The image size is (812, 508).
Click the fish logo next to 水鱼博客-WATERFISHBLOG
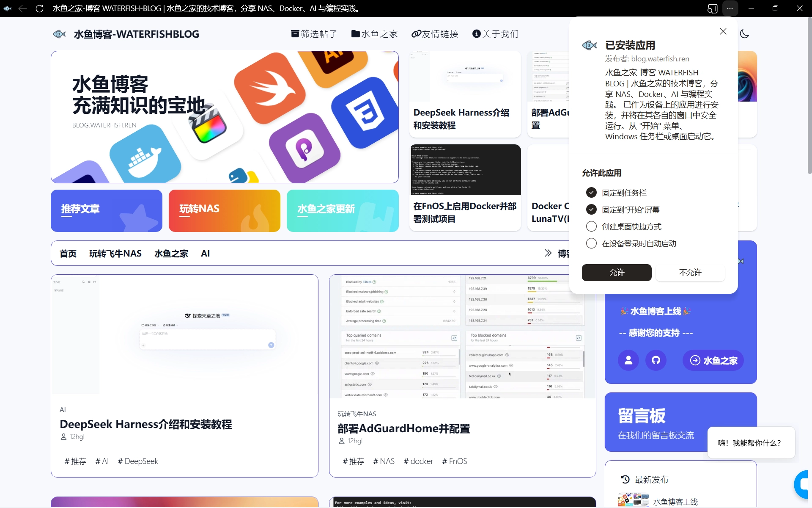[x=59, y=34]
